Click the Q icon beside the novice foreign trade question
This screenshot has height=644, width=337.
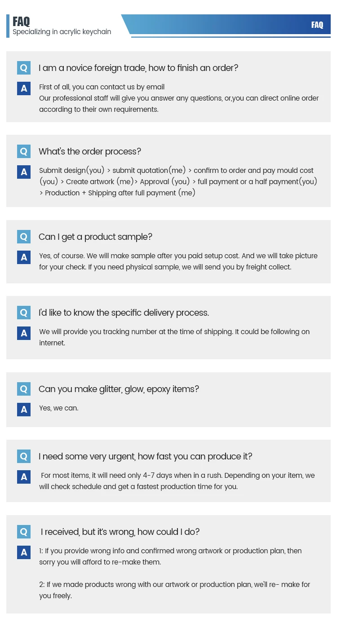click(24, 68)
